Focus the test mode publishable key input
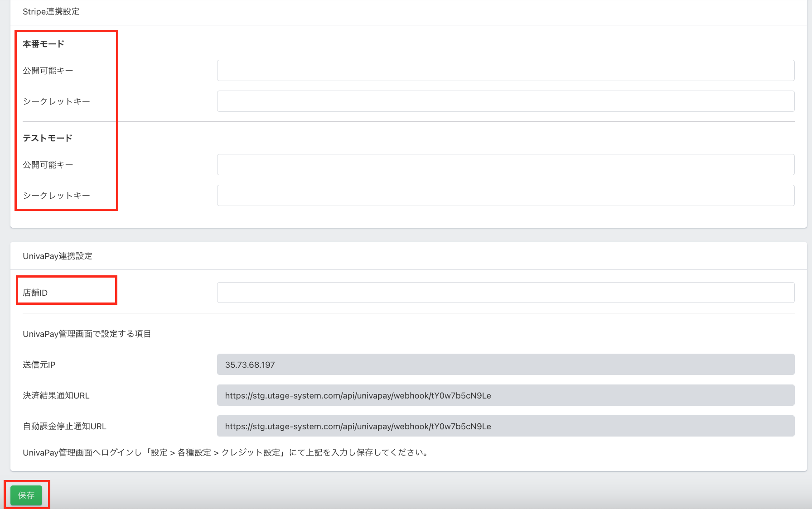This screenshot has height=509, width=812. pyautogui.click(x=505, y=165)
